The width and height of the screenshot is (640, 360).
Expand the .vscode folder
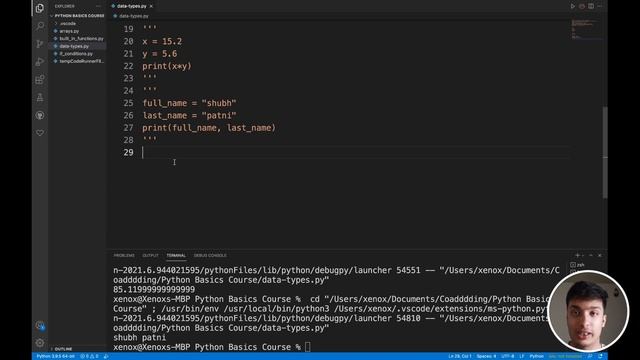78,24
